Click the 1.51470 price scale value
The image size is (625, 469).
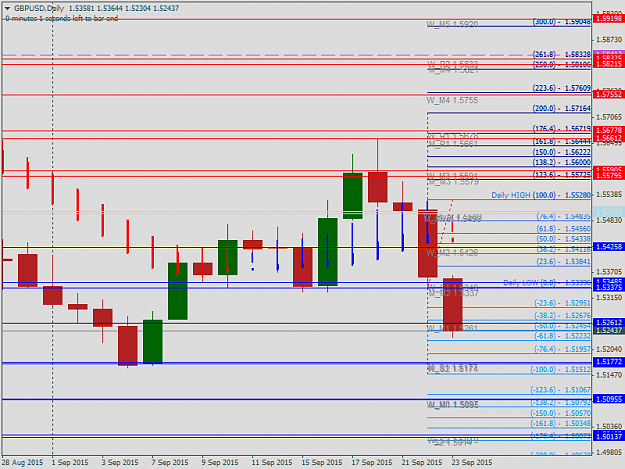609,375
